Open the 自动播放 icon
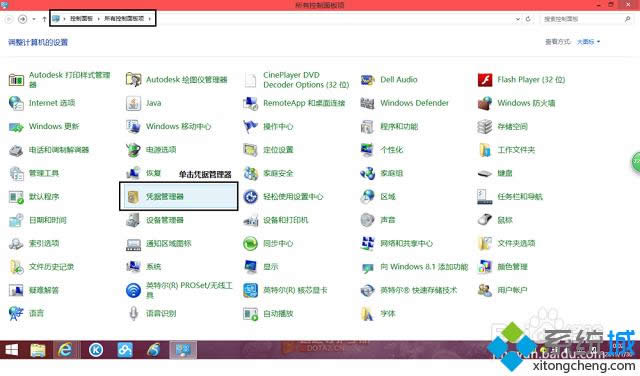The image size is (640, 376). point(250,314)
